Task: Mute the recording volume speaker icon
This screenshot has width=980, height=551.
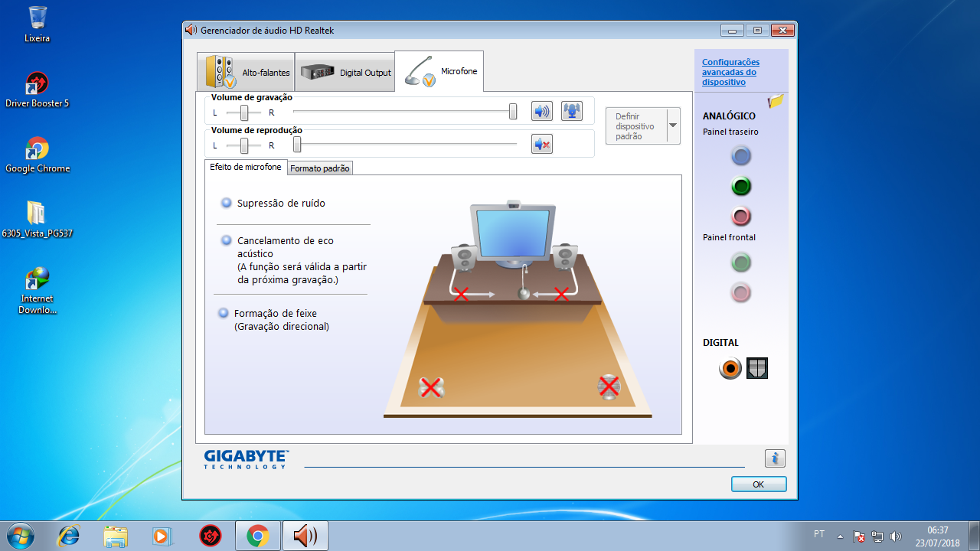Action: (542, 111)
